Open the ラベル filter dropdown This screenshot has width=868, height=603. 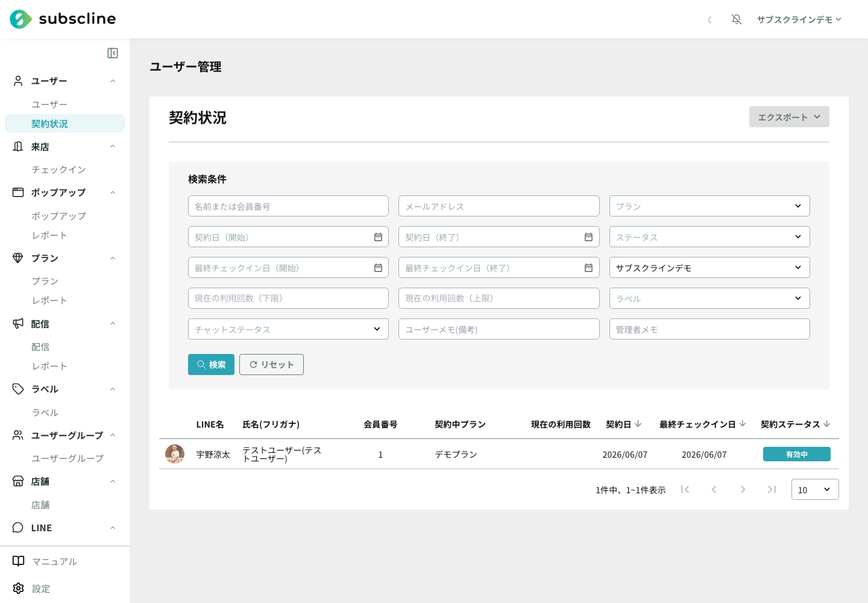tap(709, 298)
